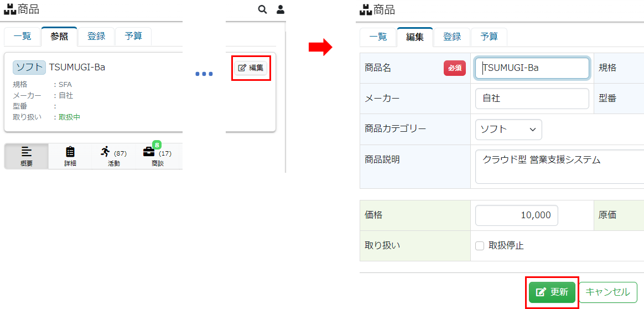Click the 自社 maker value in card

pyautogui.click(x=66, y=95)
